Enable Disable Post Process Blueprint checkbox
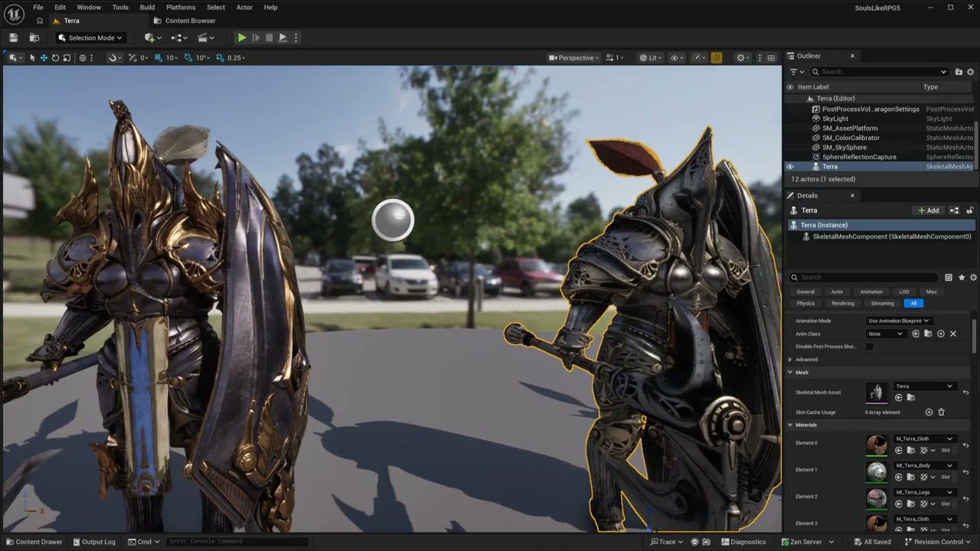The height and width of the screenshot is (551, 980). [869, 347]
